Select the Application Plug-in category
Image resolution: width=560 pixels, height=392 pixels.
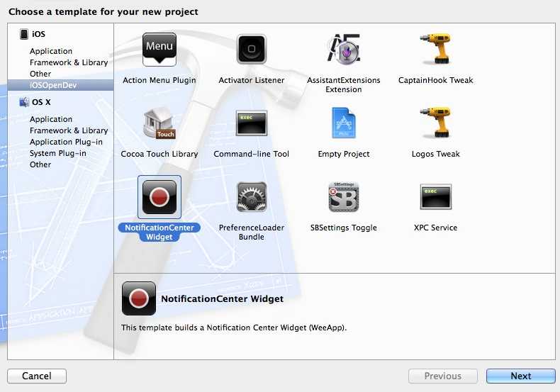pos(66,142)
